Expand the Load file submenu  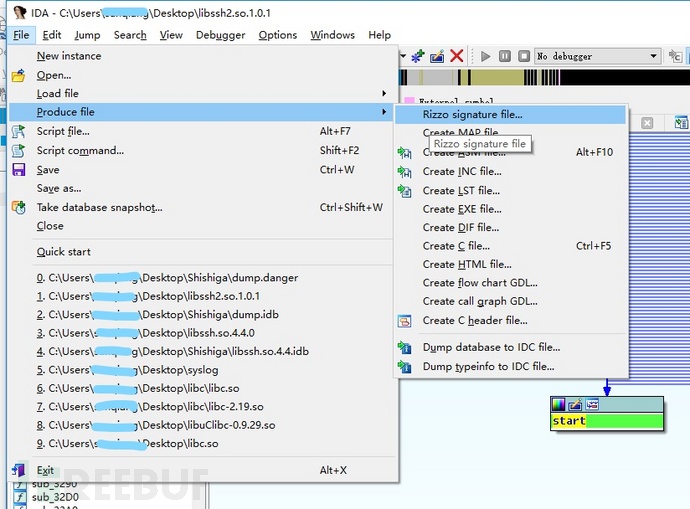click(x=201, y=93)
